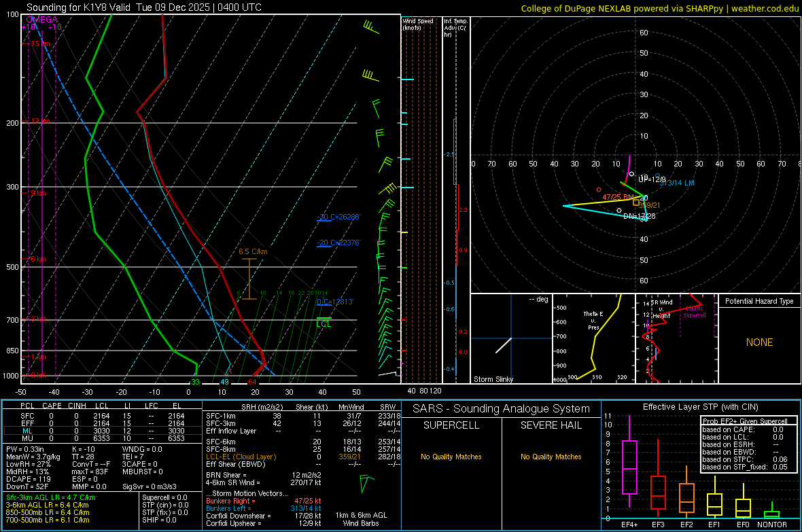Click the Inf. Temp. Adv. panel header
Image resolution: width=802 pixels, height=532 pixels.
point(455,28)
